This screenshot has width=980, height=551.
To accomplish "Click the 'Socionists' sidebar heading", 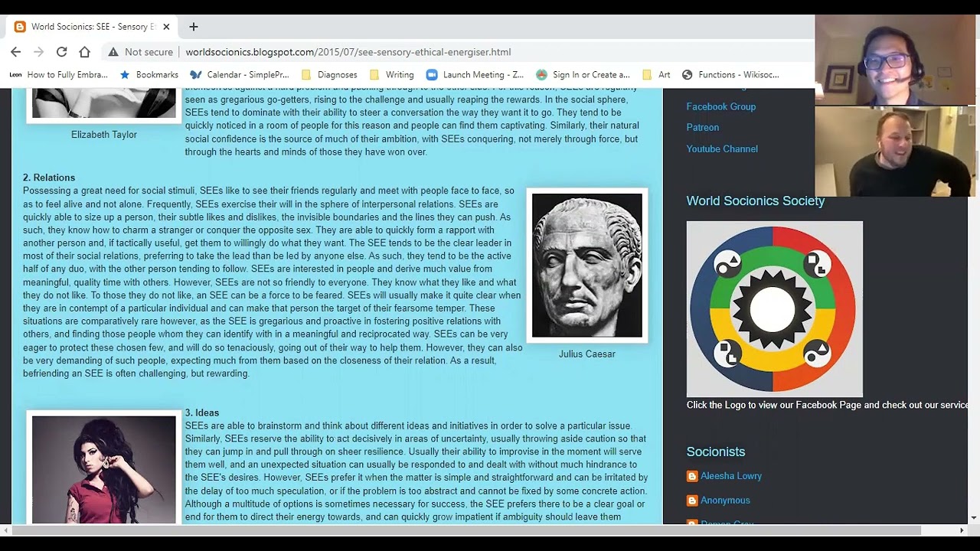I will [716, 452].
